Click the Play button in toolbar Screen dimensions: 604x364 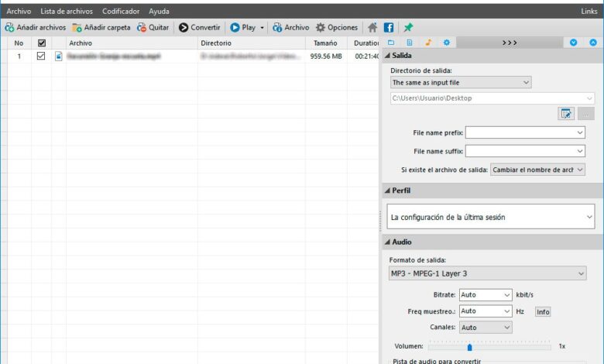coord(242,27)
